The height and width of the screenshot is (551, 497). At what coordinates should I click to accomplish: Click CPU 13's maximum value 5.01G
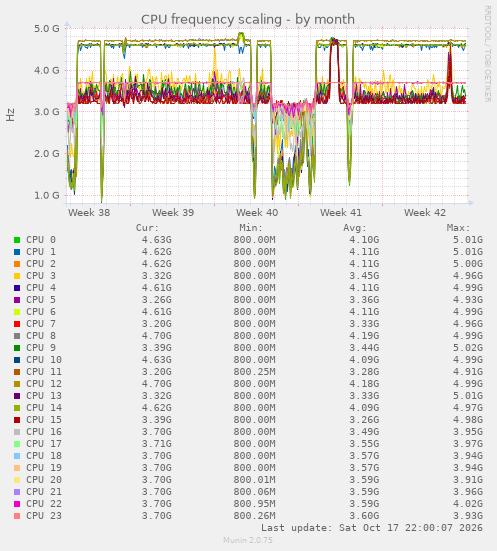click(x=468, y=396)
